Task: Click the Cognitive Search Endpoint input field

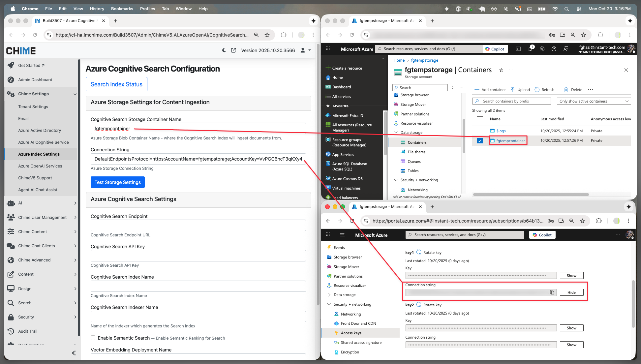Action: coord(198,226)
